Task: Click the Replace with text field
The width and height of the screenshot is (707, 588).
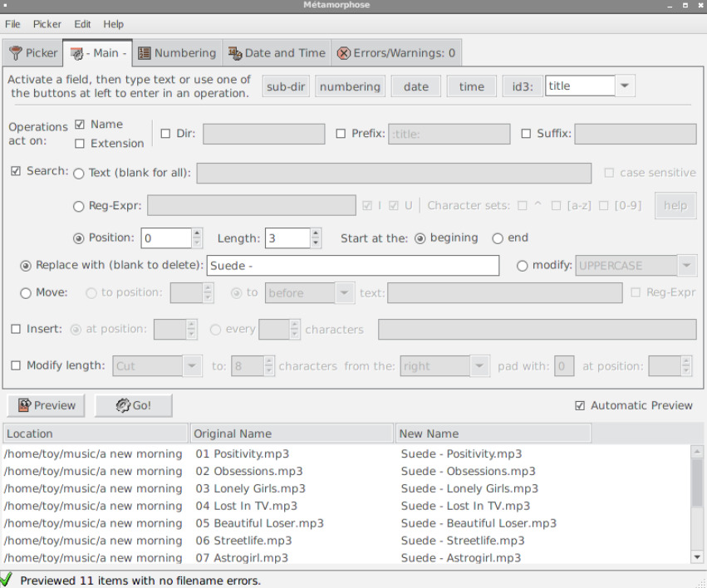Action: pyautogui.click(x=353, y=266)
